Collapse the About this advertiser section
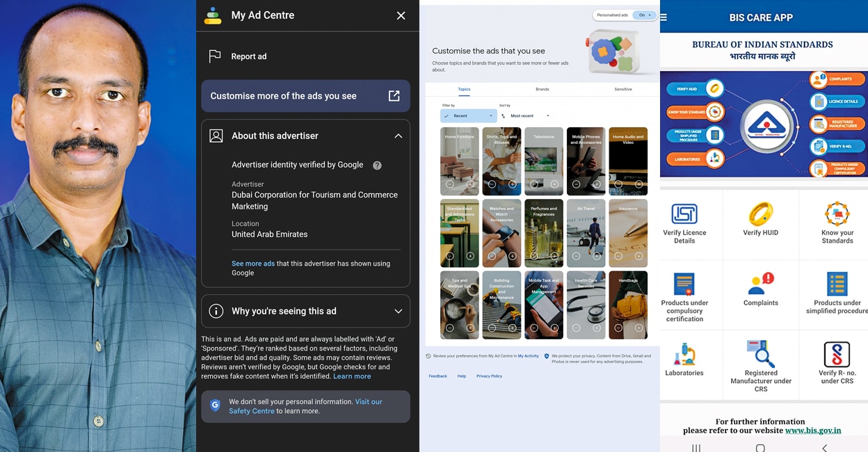This screenshot has width=868, height=452. (x=398, y=136)
